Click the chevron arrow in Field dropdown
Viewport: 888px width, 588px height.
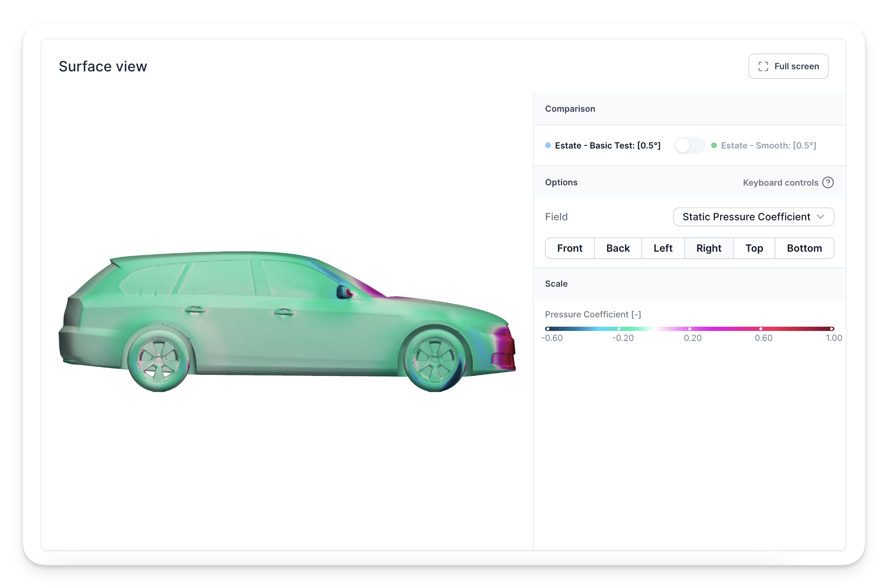point(820,217)
